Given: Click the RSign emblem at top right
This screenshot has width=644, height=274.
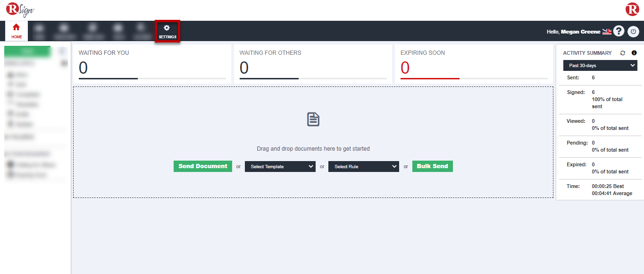Looking at the screenshot, I should [x=632, y=9].
